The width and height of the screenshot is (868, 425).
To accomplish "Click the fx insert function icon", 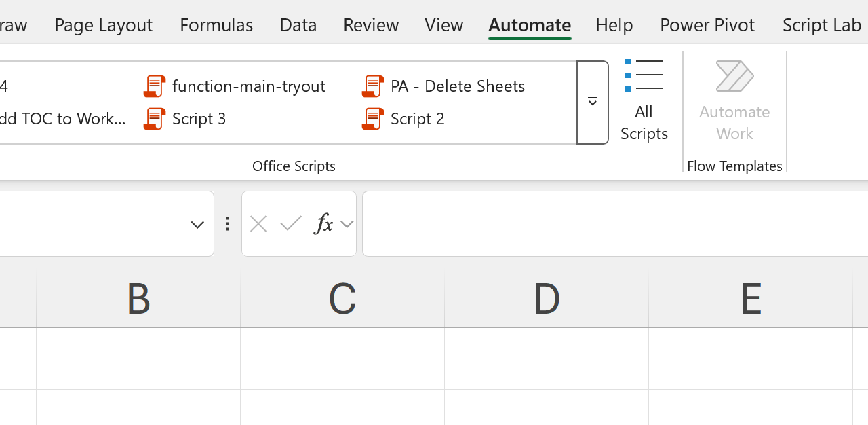I will coord(323,224).
